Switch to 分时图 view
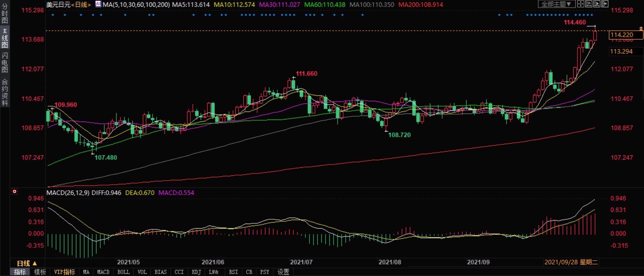The image size is (644, 276). tap(4, 13)
